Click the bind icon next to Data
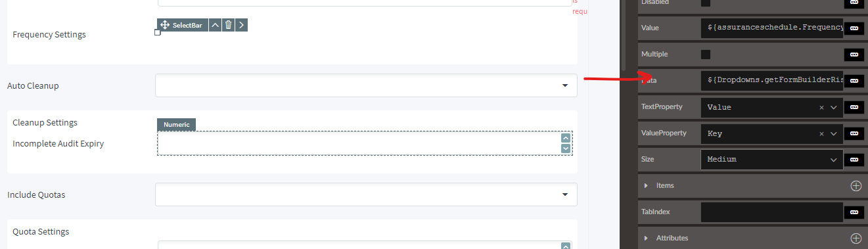 (x=854, y=81)
